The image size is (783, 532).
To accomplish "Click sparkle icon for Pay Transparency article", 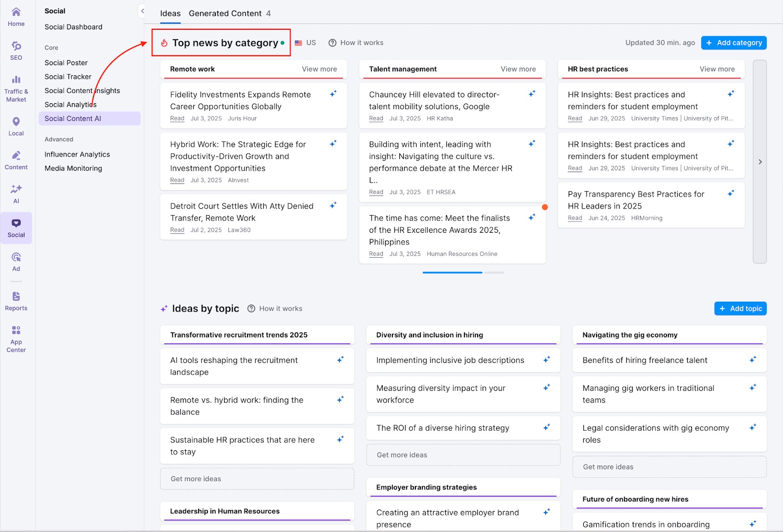I will 731,193.
